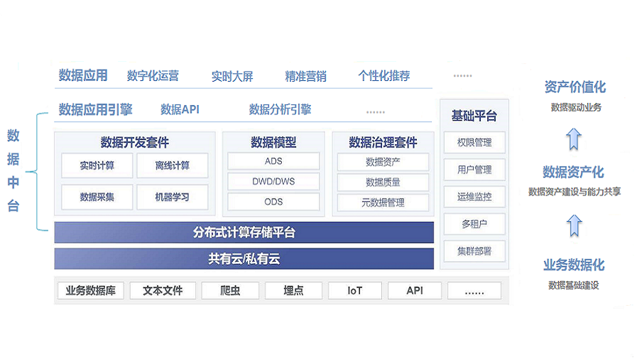Select the ADS data model layer
The image size is (637, 364).
click(x=273, y=161)
